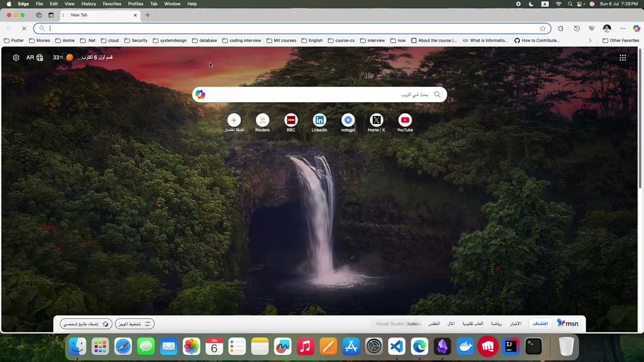Image resolution: width=644 pixels, height=362 pixels.
Task: Show more favorites with the chevron
Action: click(590, 40)
